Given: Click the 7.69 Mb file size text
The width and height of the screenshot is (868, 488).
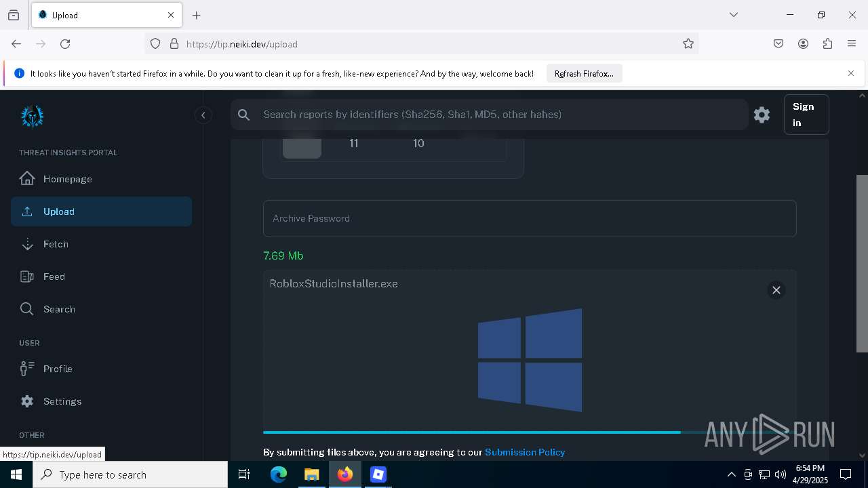Looking at the screenshot, I should (283, 256).
